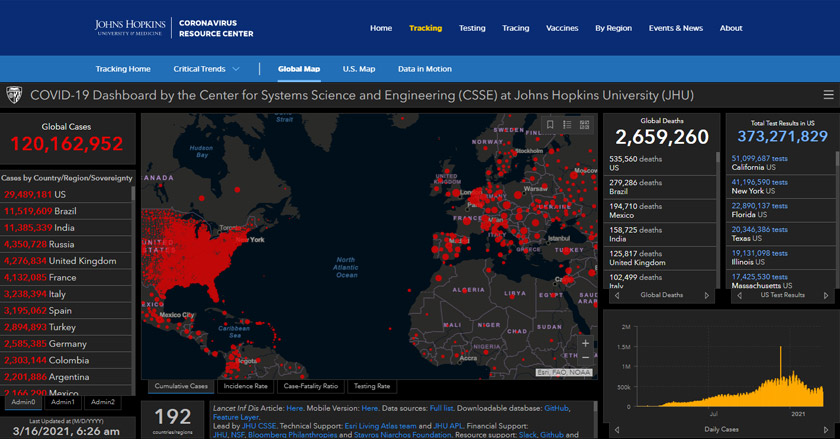
Task: Select the Testing Rate map tab
Action: 372,386
